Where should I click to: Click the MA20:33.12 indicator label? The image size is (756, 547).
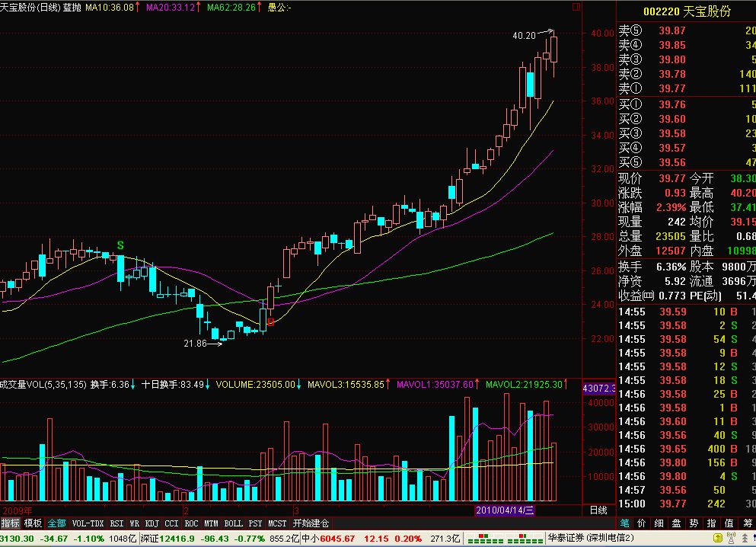(171, 7)
